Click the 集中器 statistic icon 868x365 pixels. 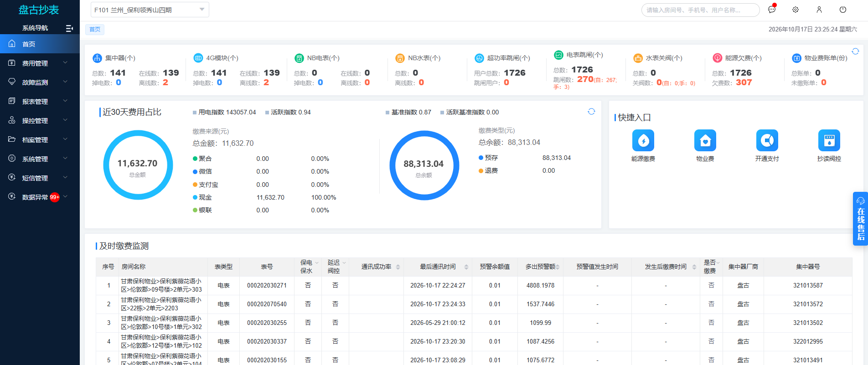coord(97,58)
